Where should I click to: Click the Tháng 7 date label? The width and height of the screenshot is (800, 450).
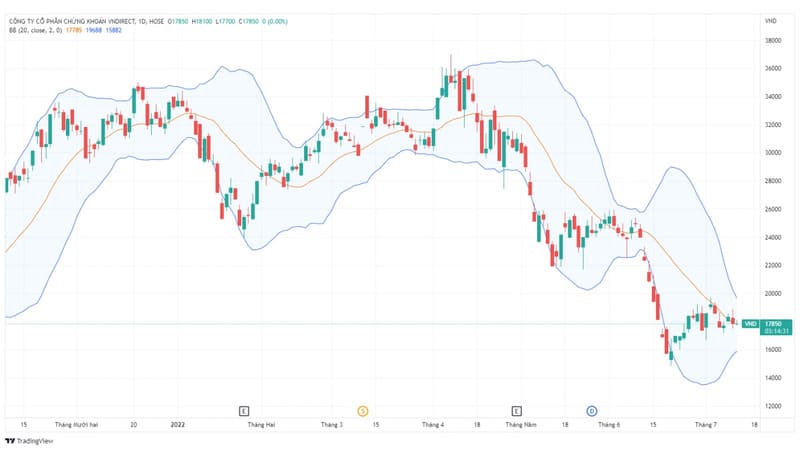tap(706, 424)
